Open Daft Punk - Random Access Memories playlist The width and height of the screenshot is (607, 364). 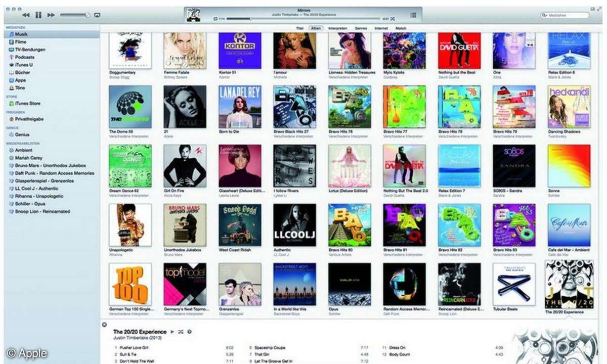(52, 173)
